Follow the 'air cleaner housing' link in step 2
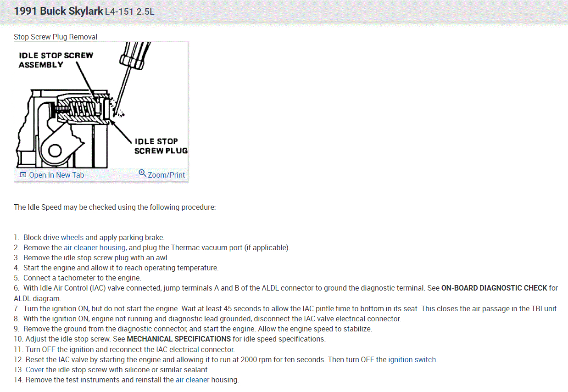This screenshot has width=568, height=392. [95, 247]
